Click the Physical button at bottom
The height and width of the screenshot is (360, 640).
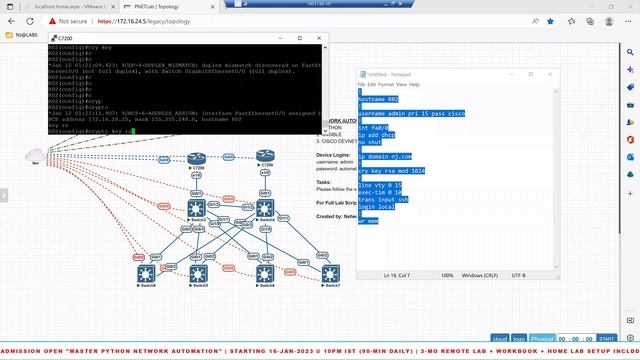coord(542,339)
